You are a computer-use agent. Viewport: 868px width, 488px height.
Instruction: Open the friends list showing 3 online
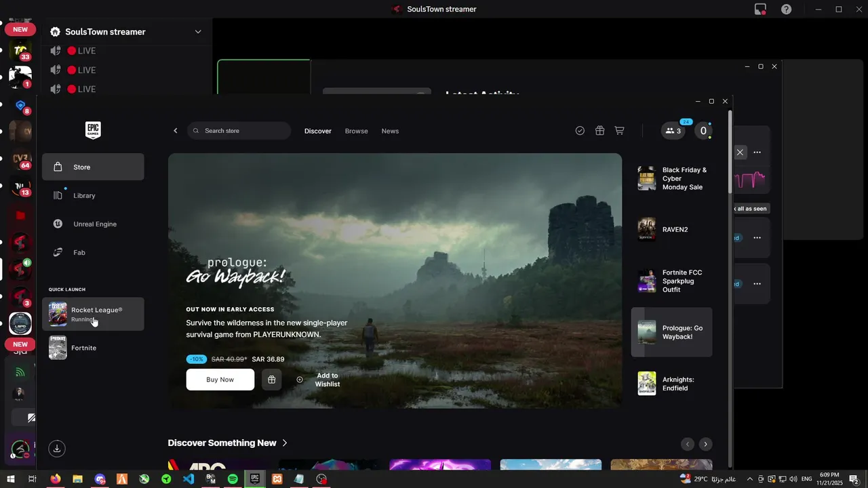tap(673, 131)
